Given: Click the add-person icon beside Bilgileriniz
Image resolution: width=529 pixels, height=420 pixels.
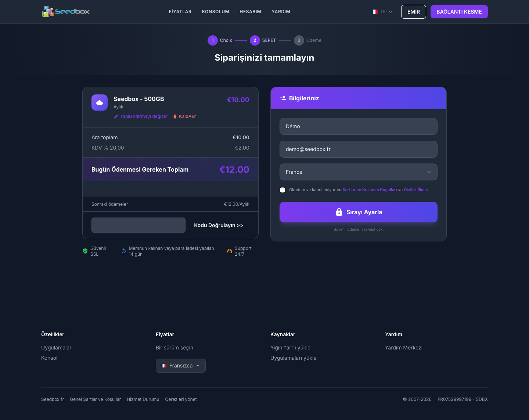Looking at the screenshot, I should coord(283,98).
